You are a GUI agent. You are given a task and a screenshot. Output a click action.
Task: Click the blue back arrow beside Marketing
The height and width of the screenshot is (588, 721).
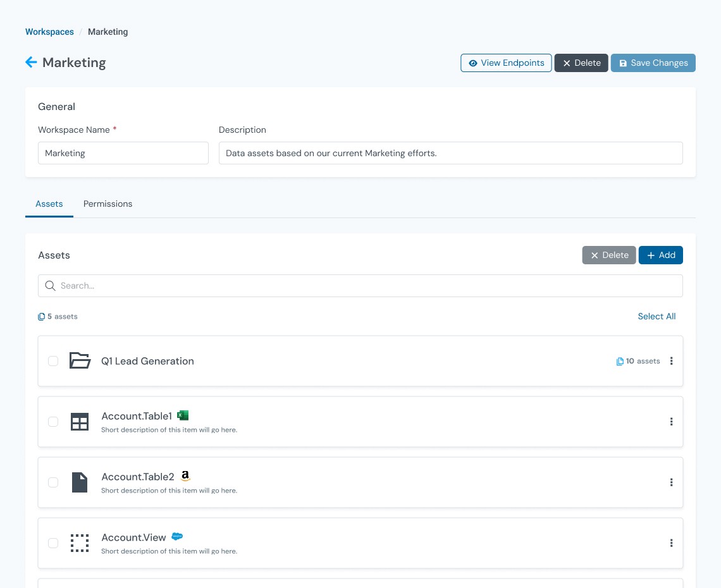pos(31,62)
